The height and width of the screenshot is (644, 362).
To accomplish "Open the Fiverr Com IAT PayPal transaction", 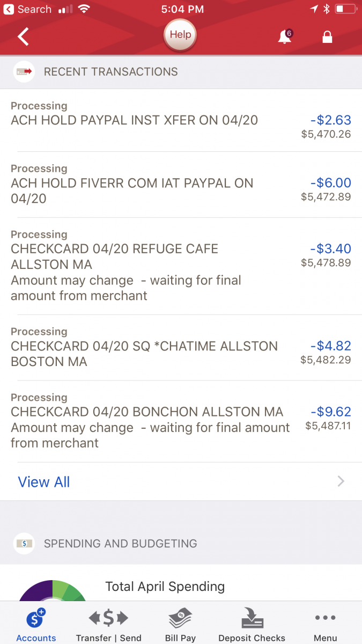I will click(132, 191).
